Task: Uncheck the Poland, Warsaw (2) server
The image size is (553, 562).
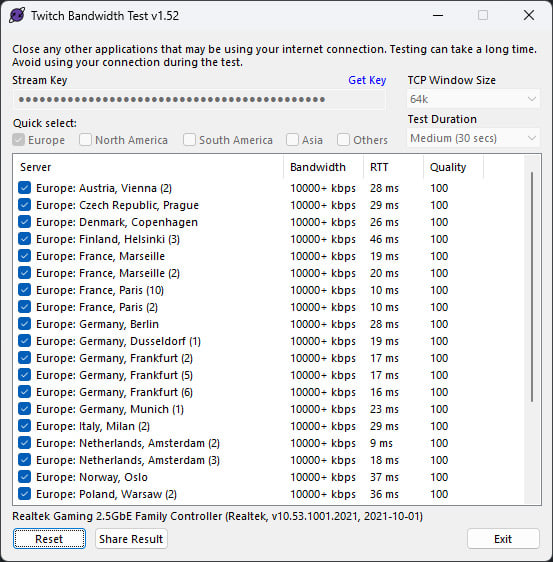Action: pyautogui.click(x=24, y=494)
